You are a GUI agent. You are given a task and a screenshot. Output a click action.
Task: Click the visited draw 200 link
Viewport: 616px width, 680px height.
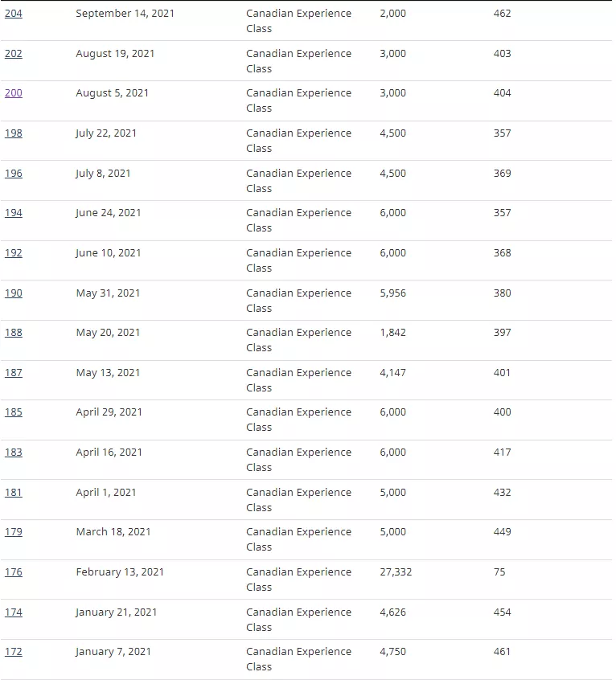[14, 93]
